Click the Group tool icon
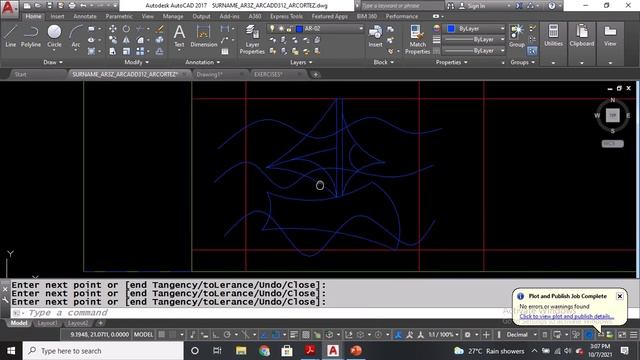This screenshot has width=640, height=360. (x=517, y=36)
